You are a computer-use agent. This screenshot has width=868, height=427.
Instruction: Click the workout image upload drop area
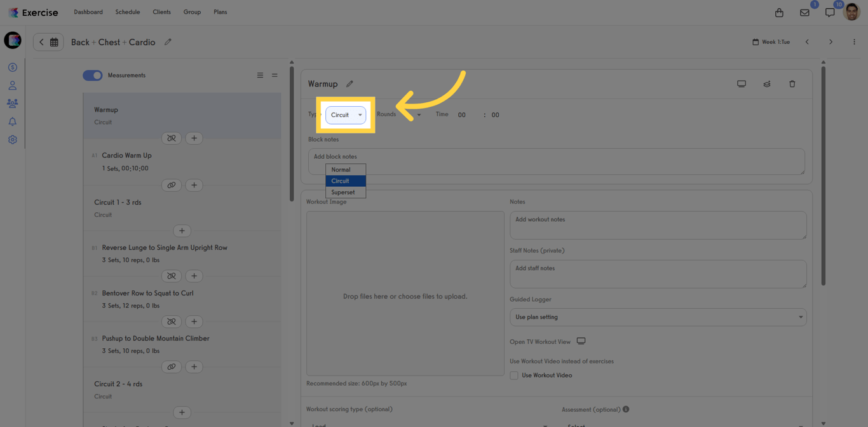tap(405, 294)
